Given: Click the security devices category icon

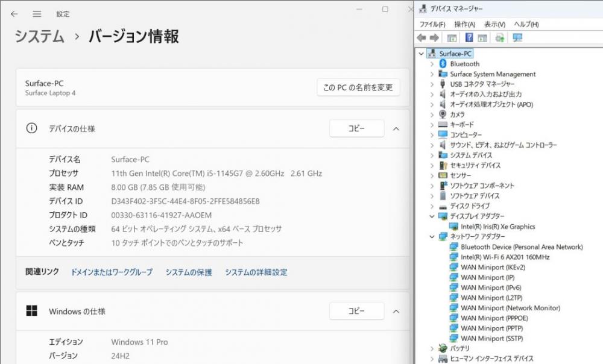Looking at the screenshot, I should click(x=443, y=165).
